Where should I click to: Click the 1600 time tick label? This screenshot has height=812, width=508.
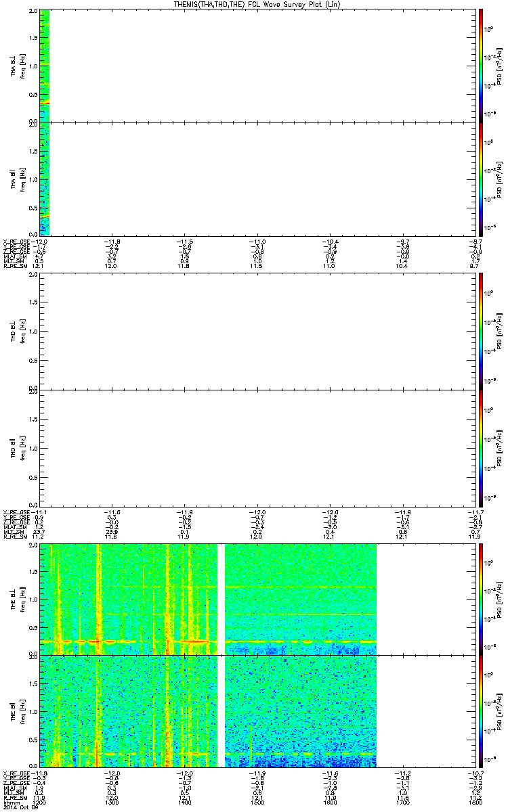330,803
